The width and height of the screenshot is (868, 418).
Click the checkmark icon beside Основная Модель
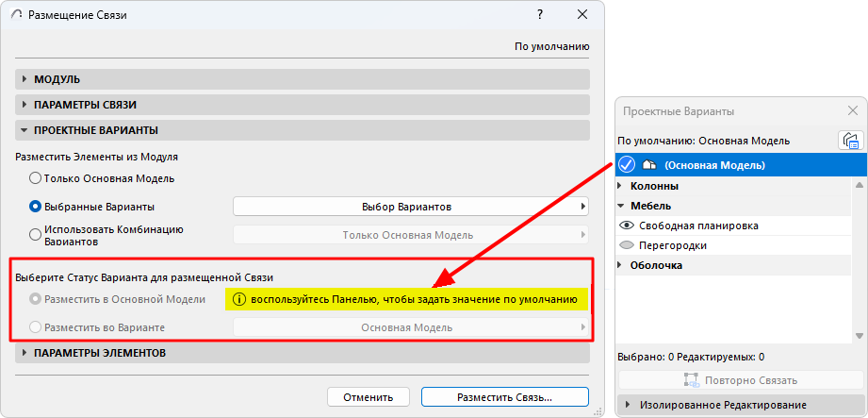[x=626, y=164]
